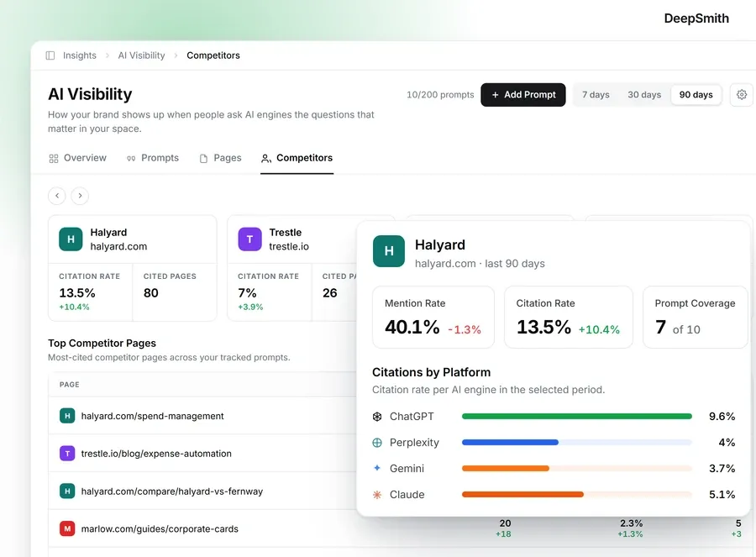Click the ChatGPT platform icon
The image size is (756, 557).
click(377, 416)
